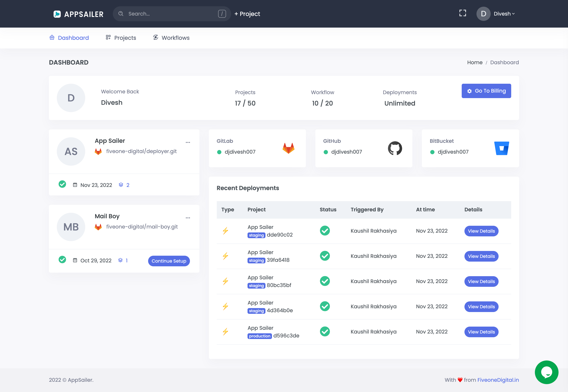Click Go To Billing button
Viewport: 568px width, 392px height.
[486, 91]
